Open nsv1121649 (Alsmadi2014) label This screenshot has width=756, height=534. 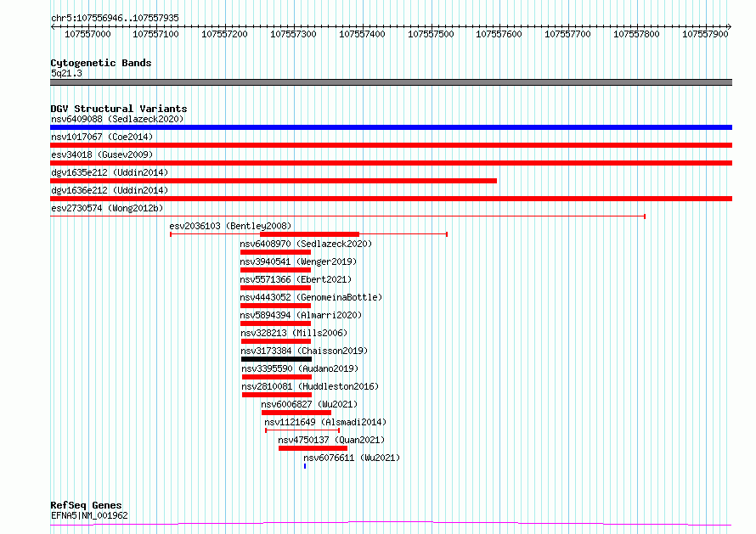pos(325,422)
